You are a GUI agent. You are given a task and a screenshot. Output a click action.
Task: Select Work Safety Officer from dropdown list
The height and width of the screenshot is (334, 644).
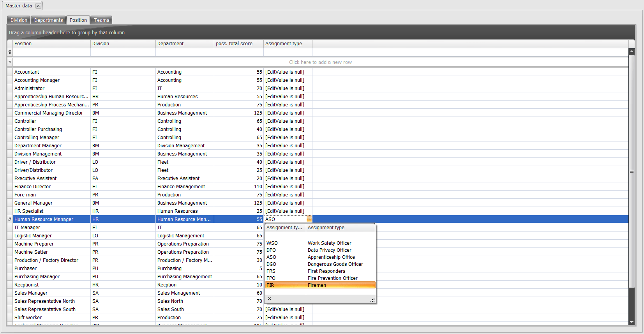click(x=329, y=243)
